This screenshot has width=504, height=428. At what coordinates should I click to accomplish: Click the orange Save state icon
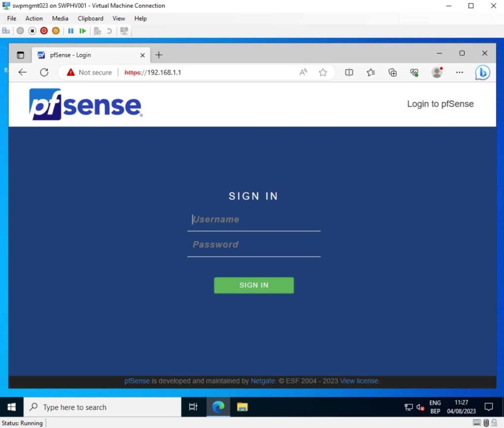pos(56,31)
